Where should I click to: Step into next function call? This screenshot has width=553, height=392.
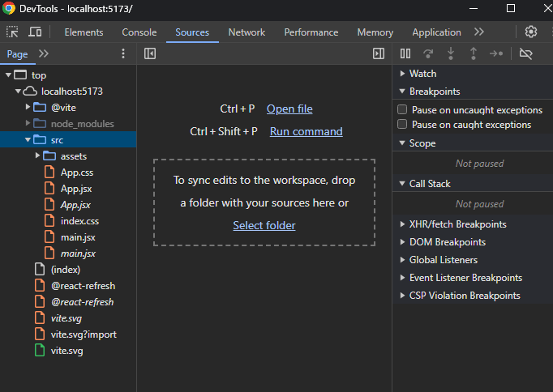click(x=451, y=53)
